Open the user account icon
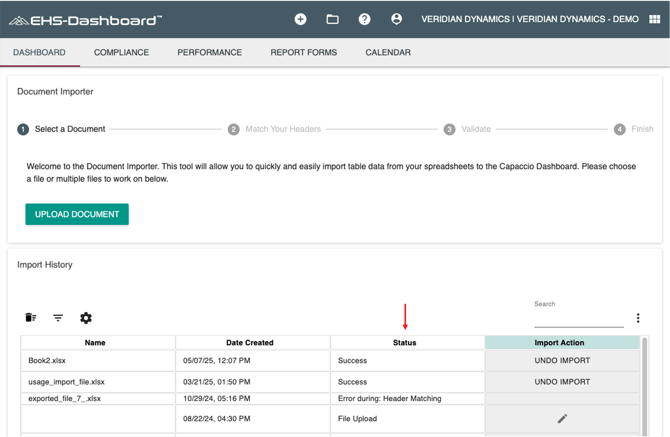This screenshot has height=437, width=670. (396, 19)
